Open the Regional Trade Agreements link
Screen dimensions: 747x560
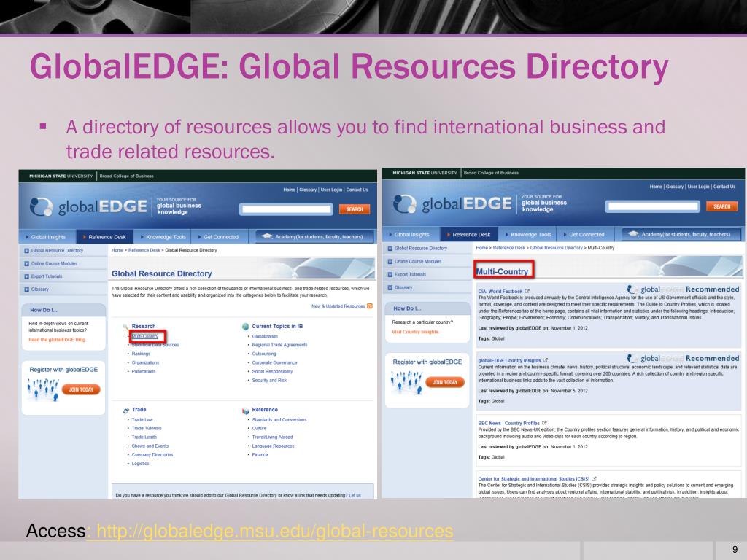(x=279, y=345)
